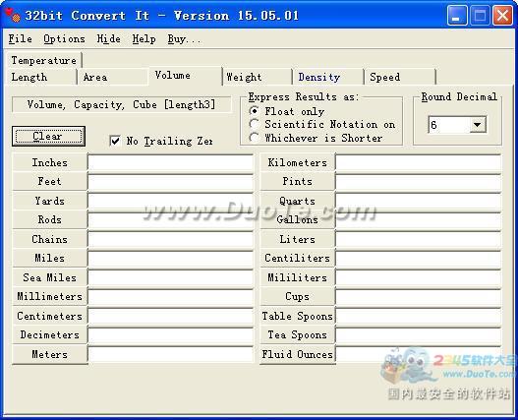Focus the Feet input field
This screenshot has width=518, height=420.
(171, 182)
